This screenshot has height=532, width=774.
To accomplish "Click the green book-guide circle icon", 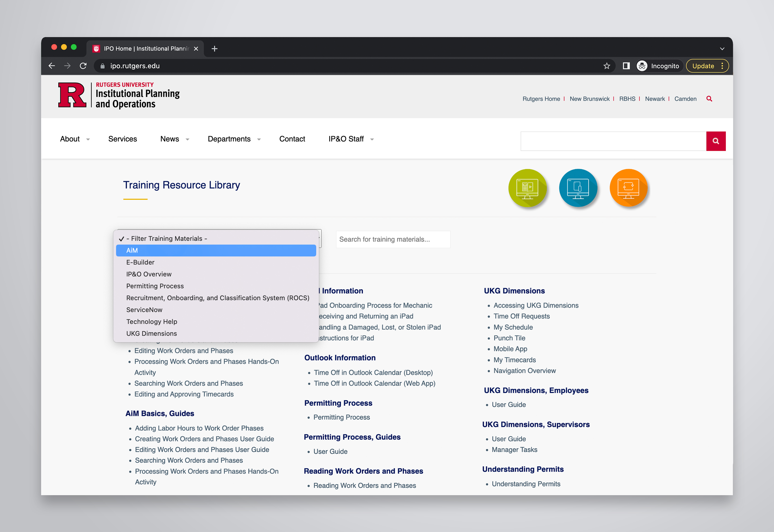I will pos(528,188).
